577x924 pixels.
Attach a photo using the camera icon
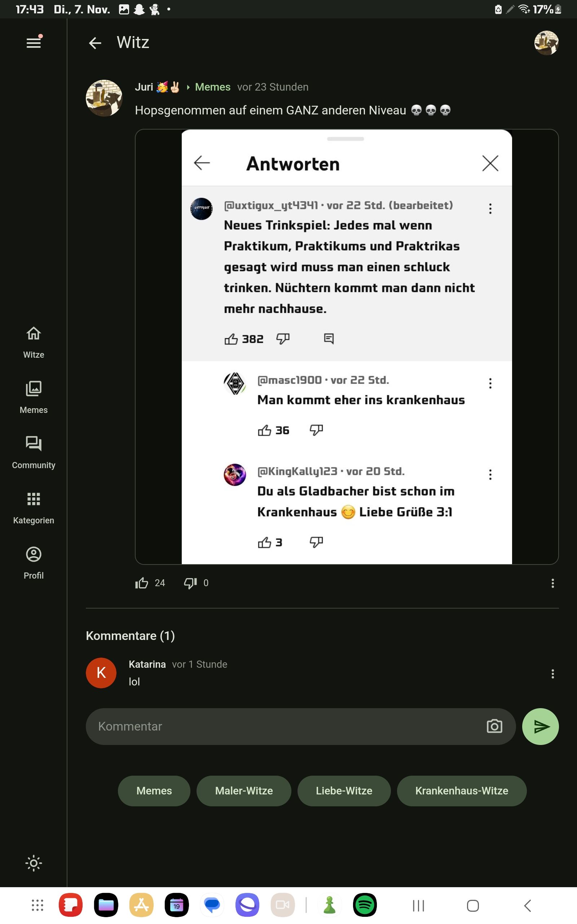(494, 726)
